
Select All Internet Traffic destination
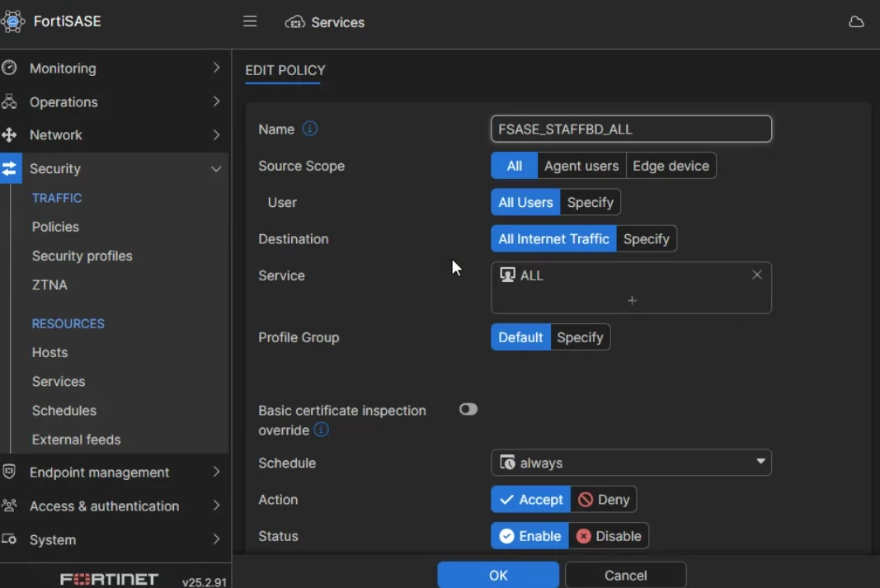(x=553, y=239)
